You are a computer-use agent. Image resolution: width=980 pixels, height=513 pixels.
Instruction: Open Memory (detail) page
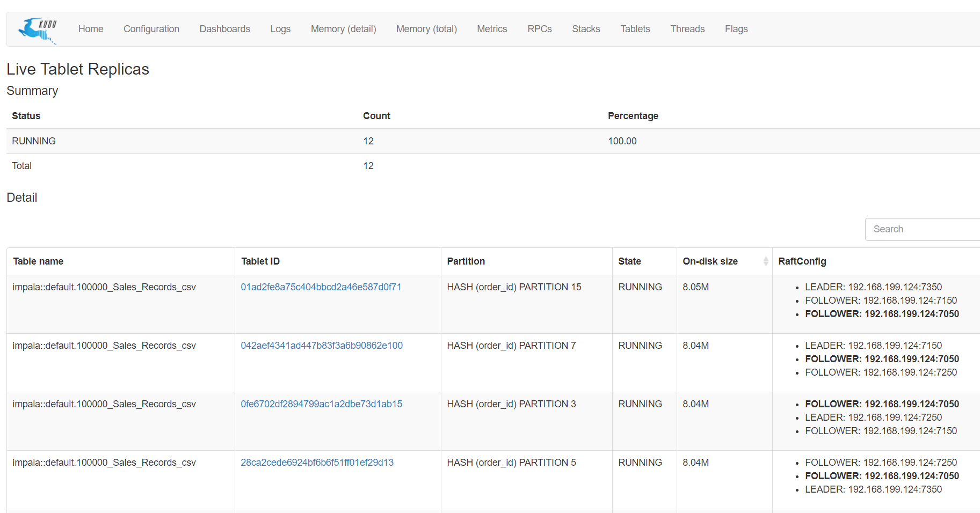[x=343, y=29]
